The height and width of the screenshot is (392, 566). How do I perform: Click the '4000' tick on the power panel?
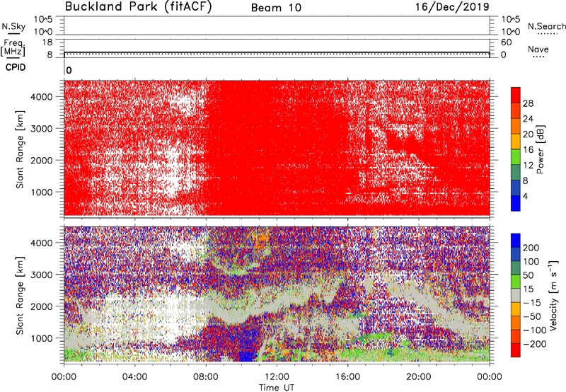point(42,97)
